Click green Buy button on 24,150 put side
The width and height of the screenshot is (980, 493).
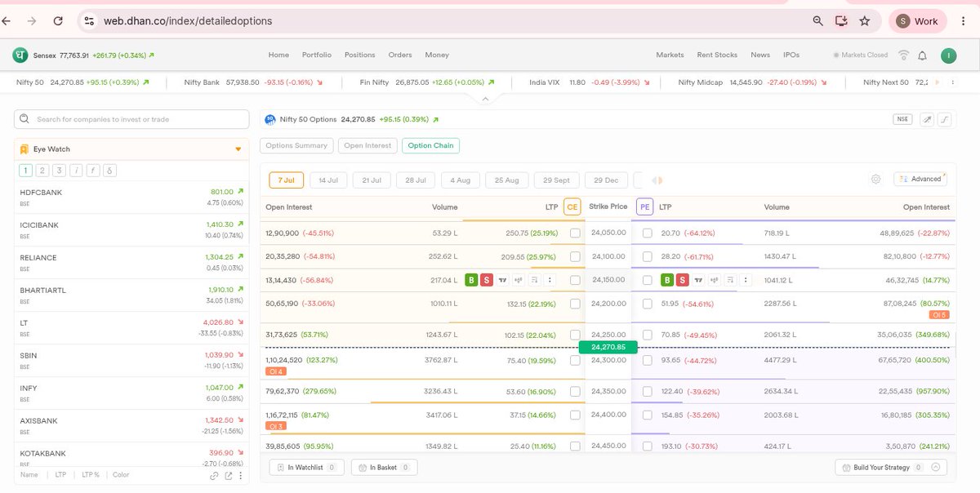coord(666,280)
